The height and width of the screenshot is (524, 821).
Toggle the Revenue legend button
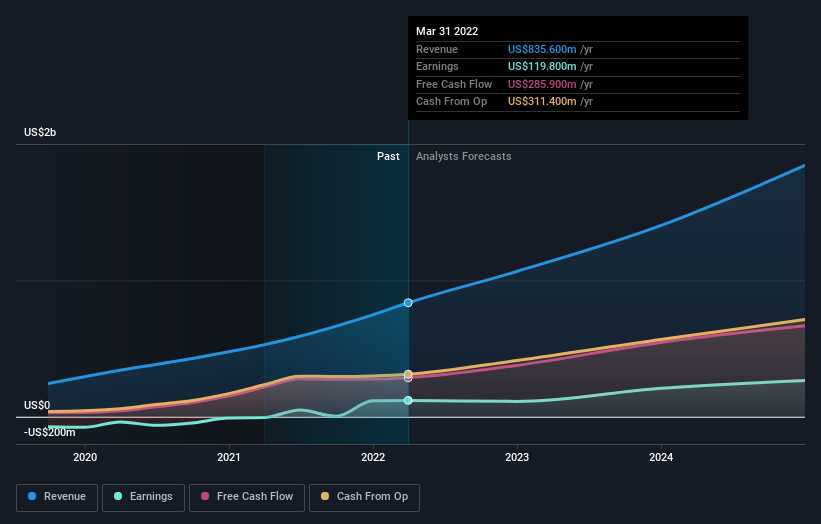coord(57,497)
